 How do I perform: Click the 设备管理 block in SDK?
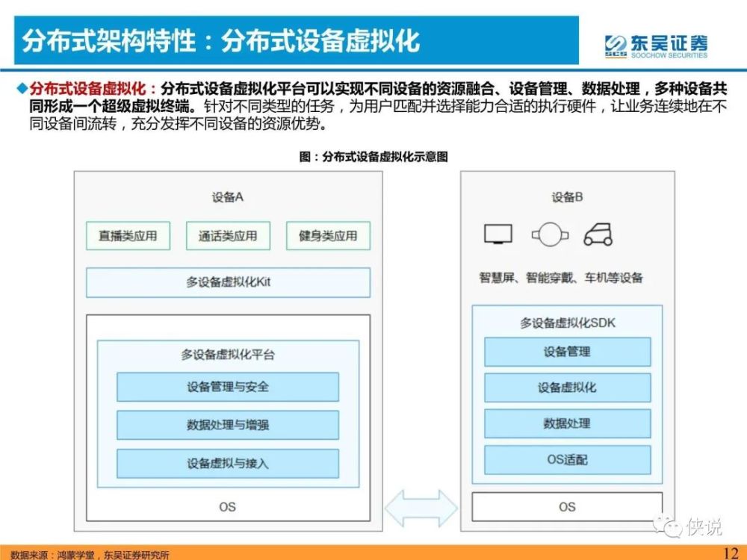(568, 352)
